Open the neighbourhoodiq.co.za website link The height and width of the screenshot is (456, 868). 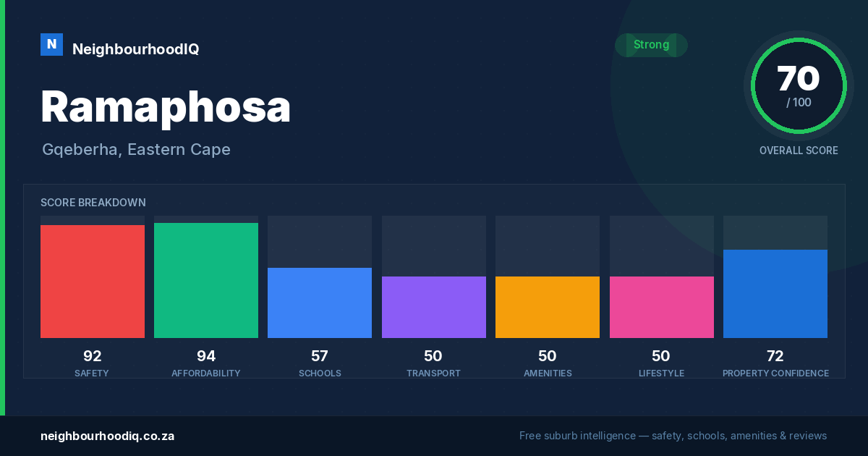point(107,436)
